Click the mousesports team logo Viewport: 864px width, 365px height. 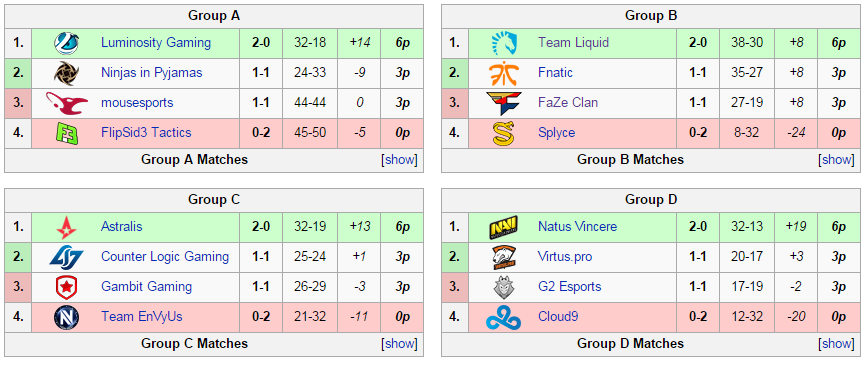coord(66,103)
